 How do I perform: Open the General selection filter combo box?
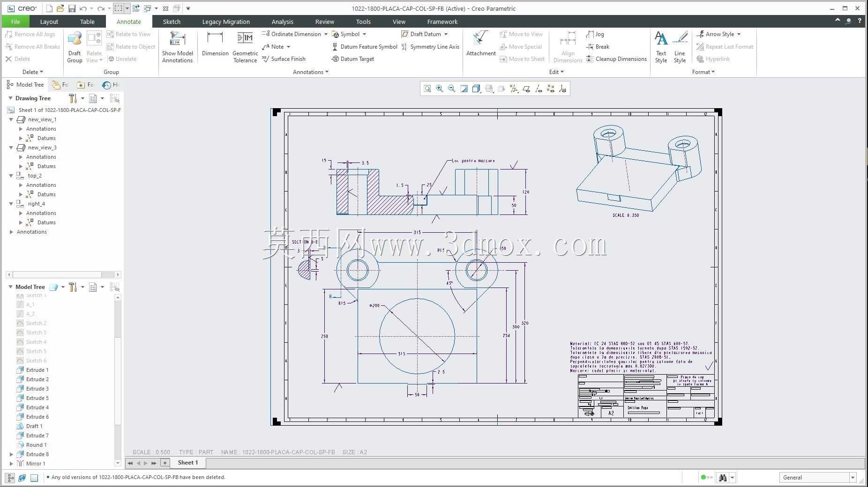coord(818,478)
